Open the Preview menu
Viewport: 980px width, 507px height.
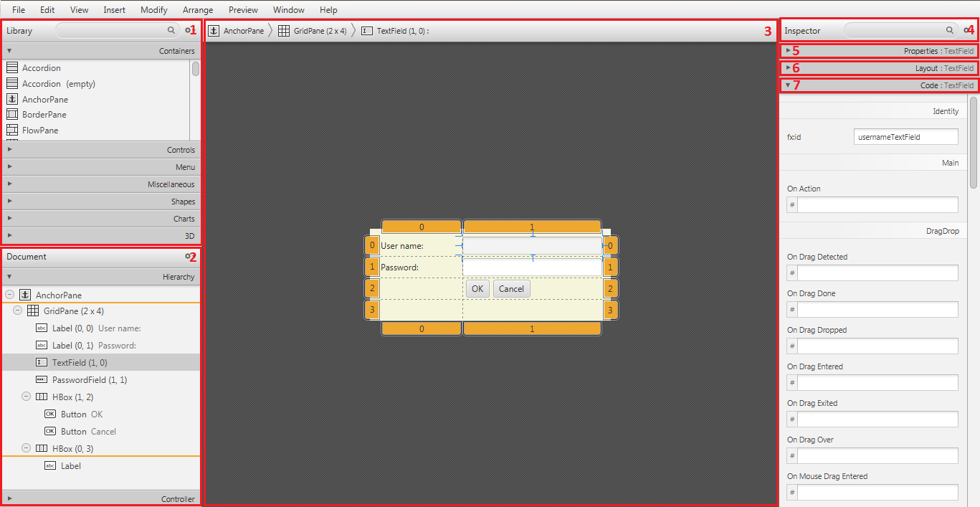pyautogui.click(x=243, y=10)
